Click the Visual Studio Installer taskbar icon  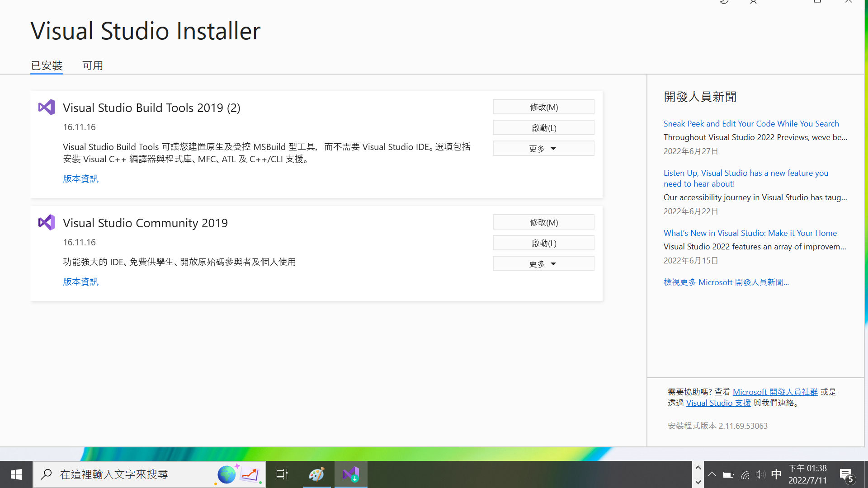(351, 474)
